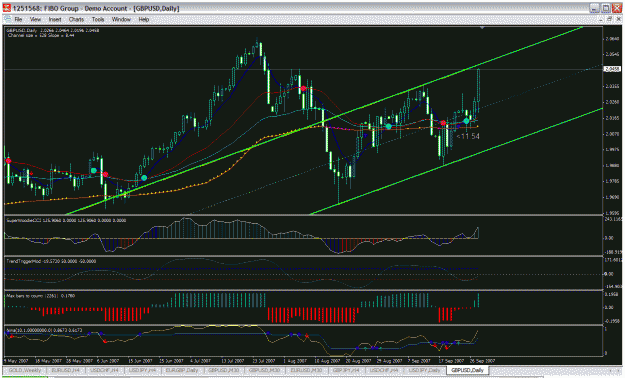The image size is (625, 378).
Task: Switch to the EURUSD,M30 chart tab
Action: pos(306,370)
